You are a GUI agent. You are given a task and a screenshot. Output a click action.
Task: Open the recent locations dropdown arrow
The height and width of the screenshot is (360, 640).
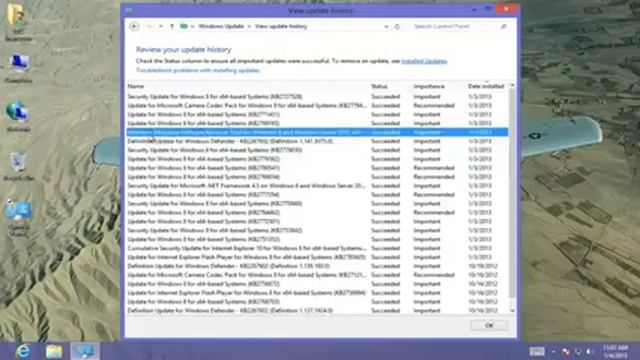[x=161, y=27]
